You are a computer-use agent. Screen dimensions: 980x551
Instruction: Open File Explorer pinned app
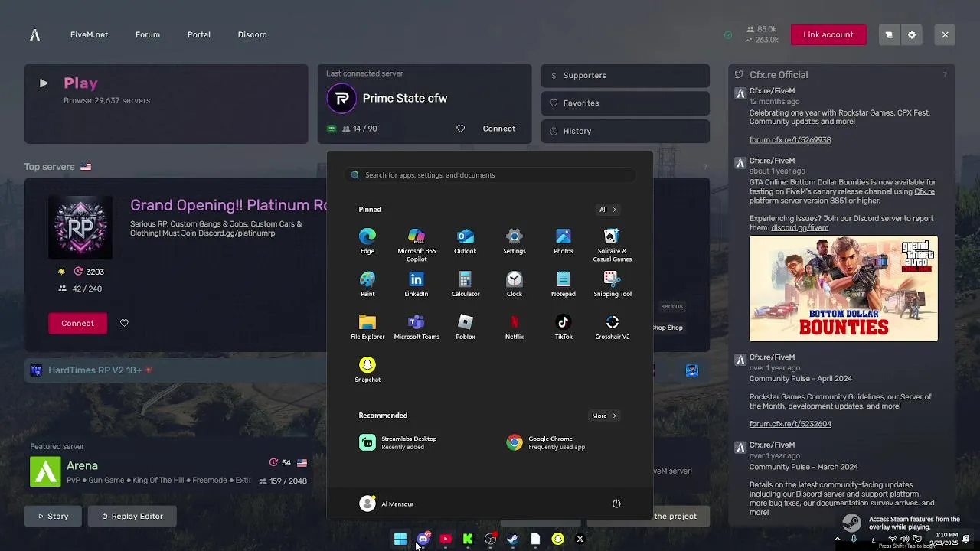click(x=367, y=326)
